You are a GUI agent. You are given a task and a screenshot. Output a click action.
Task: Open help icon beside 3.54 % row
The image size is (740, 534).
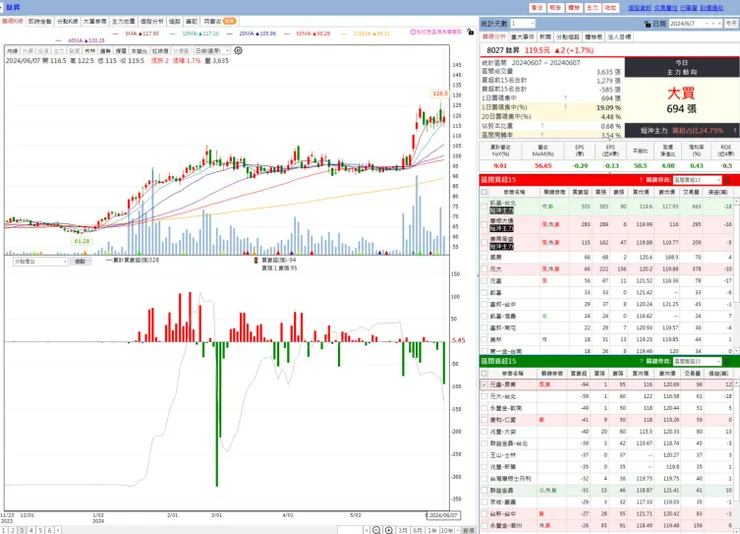click(x=542, y=135)
